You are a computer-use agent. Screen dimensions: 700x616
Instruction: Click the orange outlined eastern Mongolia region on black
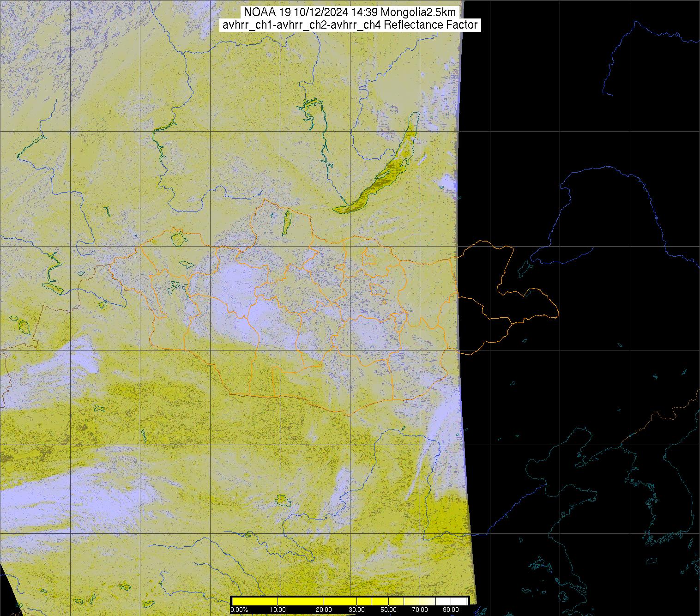click(x=508, y=296)
